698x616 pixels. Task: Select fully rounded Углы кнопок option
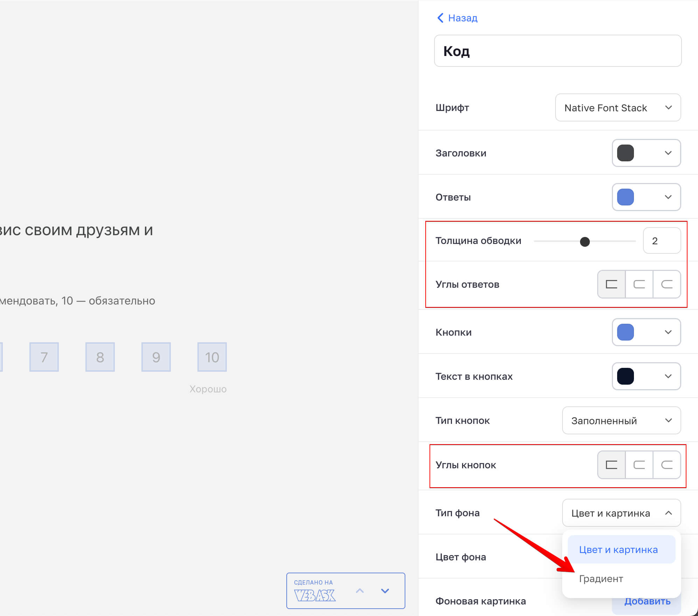(x=667, y=465)
